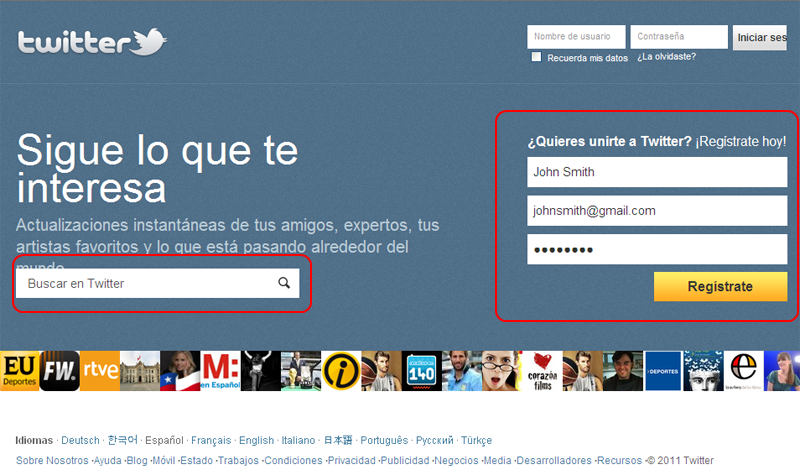
Task: Open the Desarrolladores footer link
Action: [x=554, y=460]
